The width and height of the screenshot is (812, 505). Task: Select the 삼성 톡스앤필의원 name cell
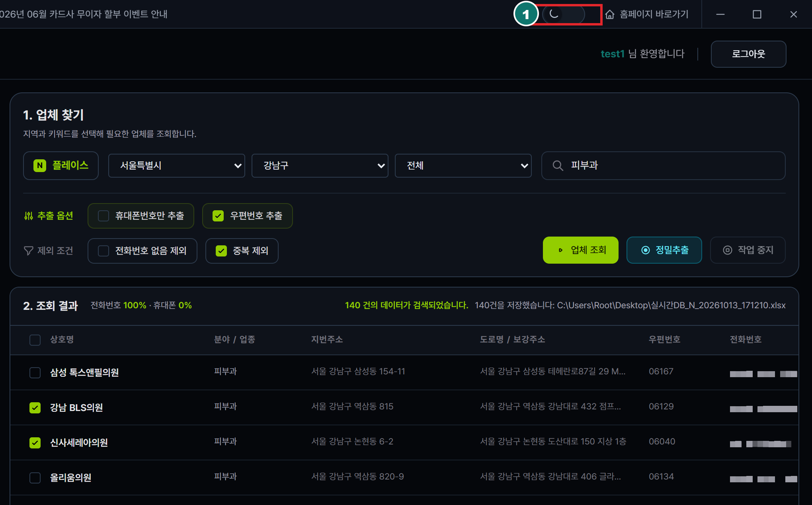(84, 372)
